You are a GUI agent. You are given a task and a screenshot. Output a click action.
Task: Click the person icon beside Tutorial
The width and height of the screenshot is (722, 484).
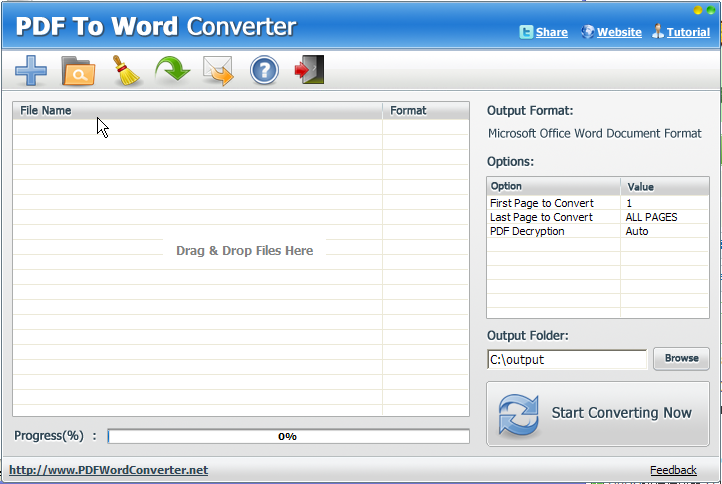tap(658, 31)
